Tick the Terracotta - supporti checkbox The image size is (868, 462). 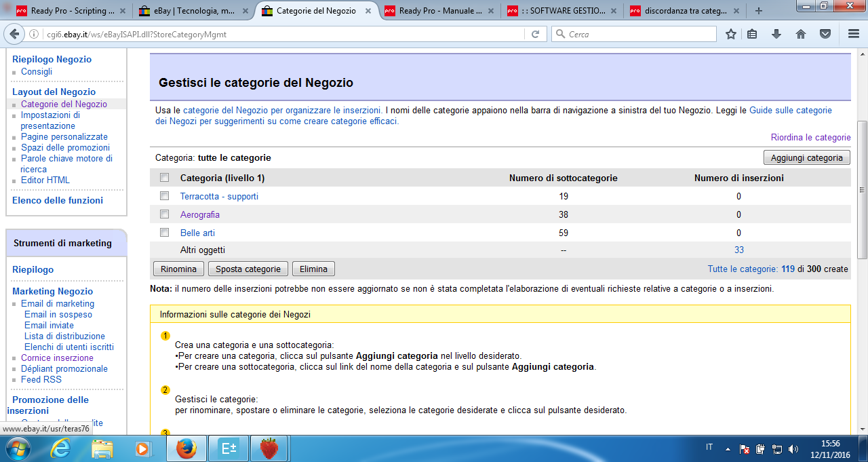(164, 195)
